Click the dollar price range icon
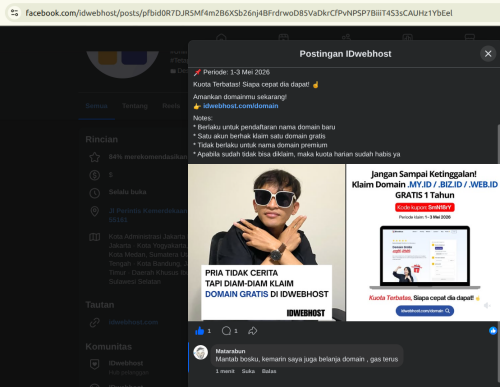The width and height of the screenshot is (500, 387). point(95,175)
